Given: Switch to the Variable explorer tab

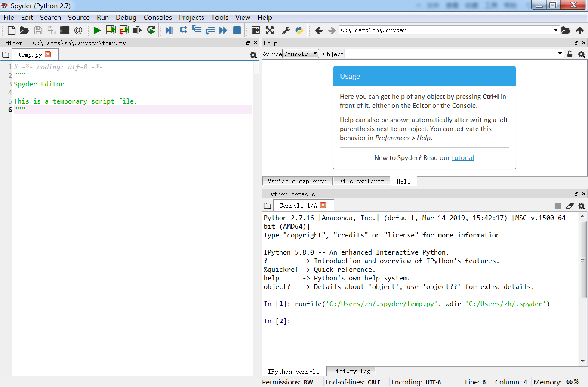Looking at the screenshot, I should (x=297, y=181).
